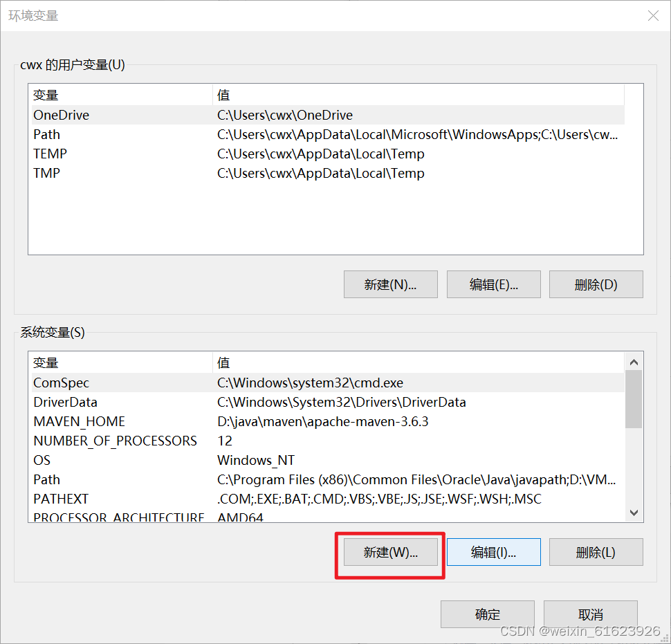This screenshot has height=644, width=671.
Task: Click the system variables scrollbar thumb
Action: coord(634,399)
